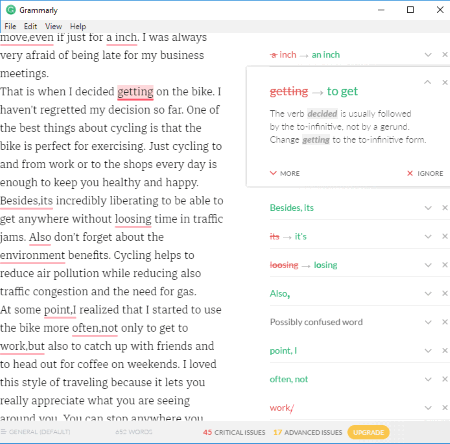Open the Help menu
The width and height of the screenshot is (450, 444).
click(x=78, y=26)
